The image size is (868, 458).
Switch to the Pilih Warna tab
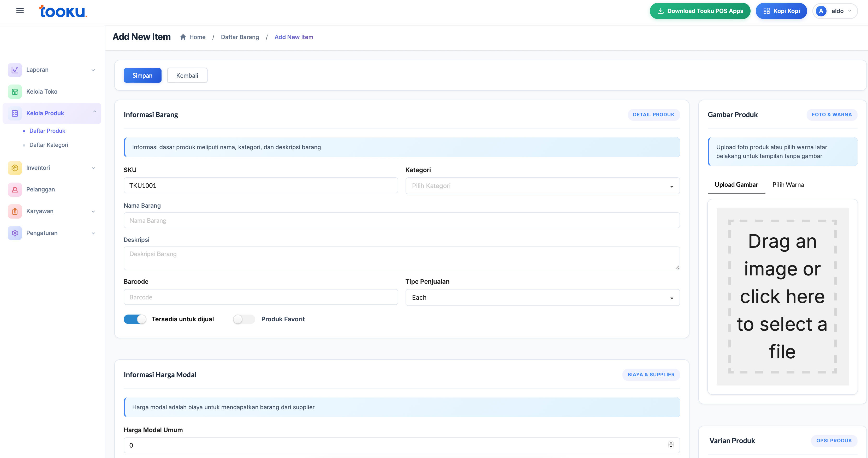pyautogui.click(x=788, y=185)
